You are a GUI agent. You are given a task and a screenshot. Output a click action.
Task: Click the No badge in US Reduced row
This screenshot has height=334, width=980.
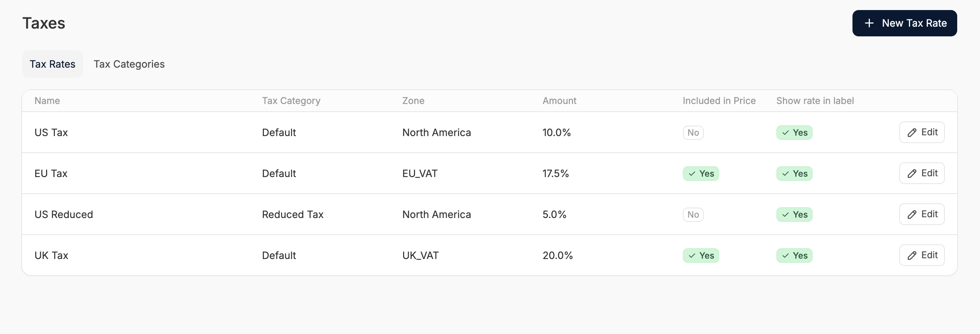coord(693,215)
